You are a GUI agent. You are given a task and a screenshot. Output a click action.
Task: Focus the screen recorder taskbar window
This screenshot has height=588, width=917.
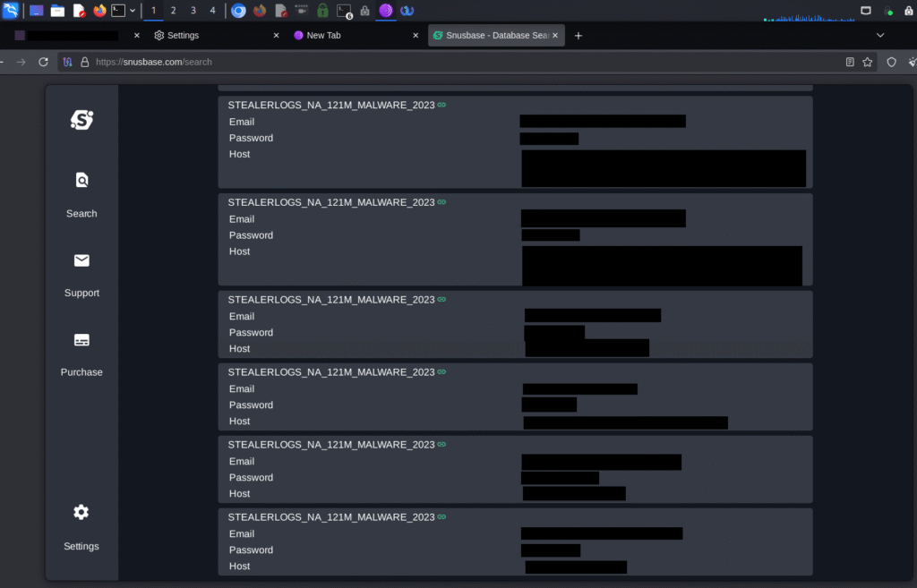coord(302,11)
